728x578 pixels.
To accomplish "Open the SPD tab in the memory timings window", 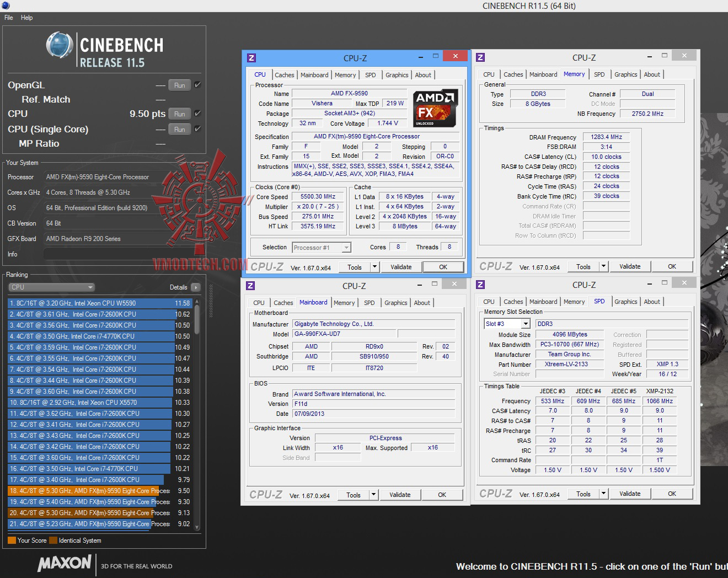I will coord(599,74).
